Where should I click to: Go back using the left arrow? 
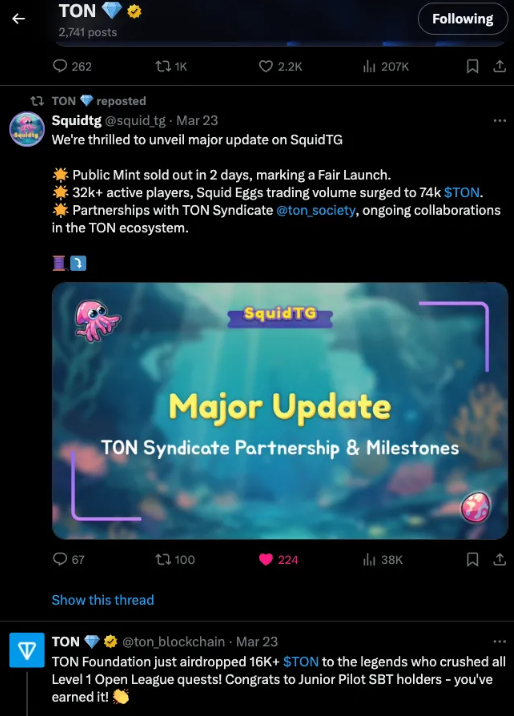[18, 19]
